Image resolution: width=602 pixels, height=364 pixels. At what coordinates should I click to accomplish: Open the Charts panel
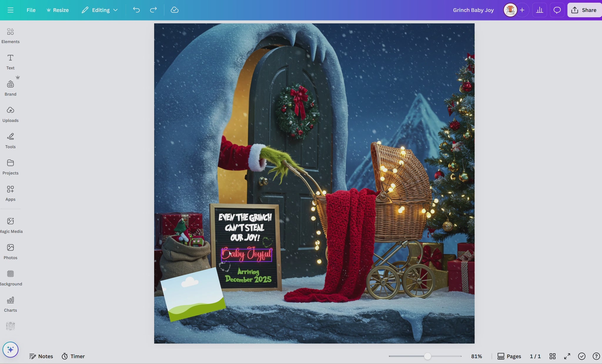point(10,304)
